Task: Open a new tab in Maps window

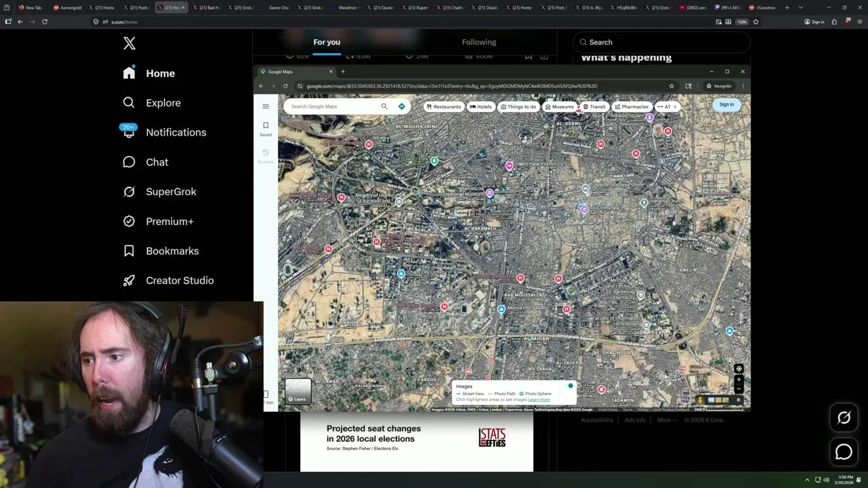Action: pos(342,71)
